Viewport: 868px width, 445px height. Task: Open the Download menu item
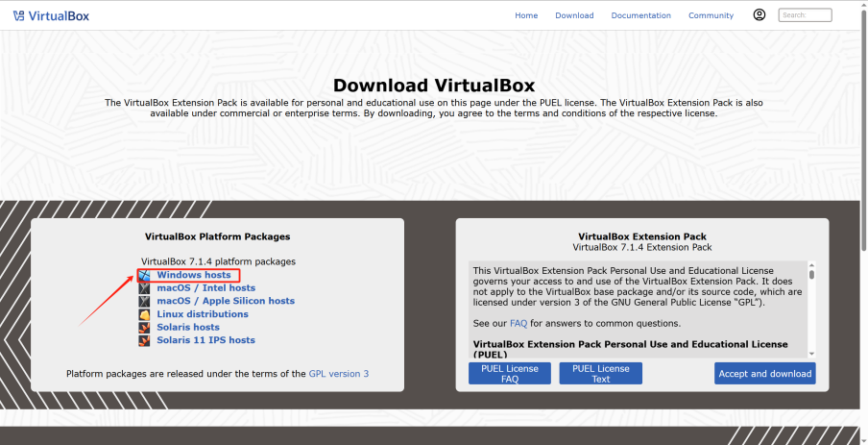point(574,15)
